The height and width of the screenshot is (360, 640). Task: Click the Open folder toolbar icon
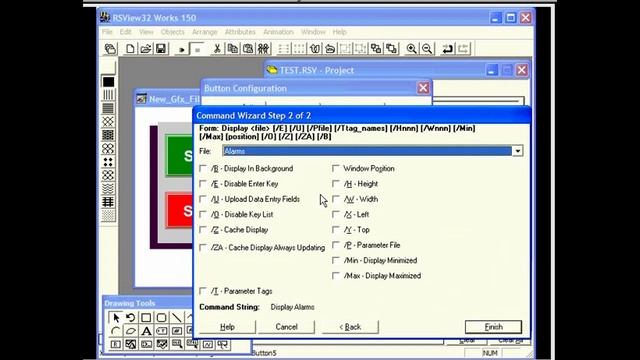(x=146, y=49)
